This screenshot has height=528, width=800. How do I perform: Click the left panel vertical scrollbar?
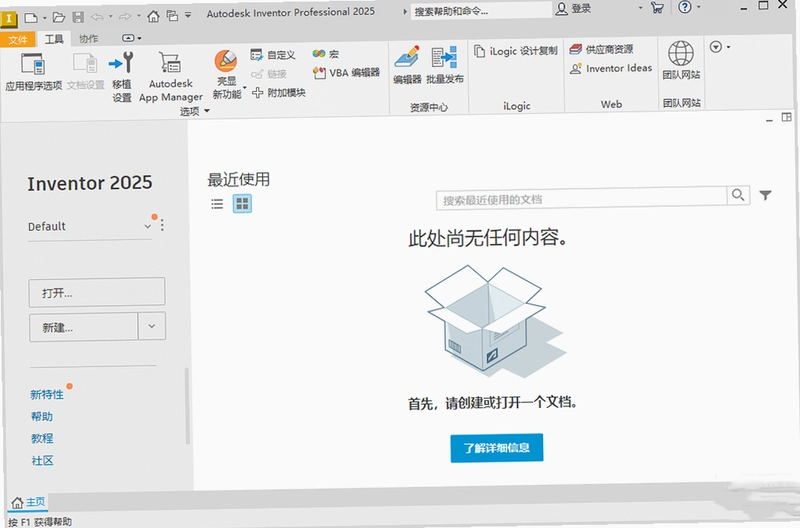pyautogui.click(x=187, y=406)
